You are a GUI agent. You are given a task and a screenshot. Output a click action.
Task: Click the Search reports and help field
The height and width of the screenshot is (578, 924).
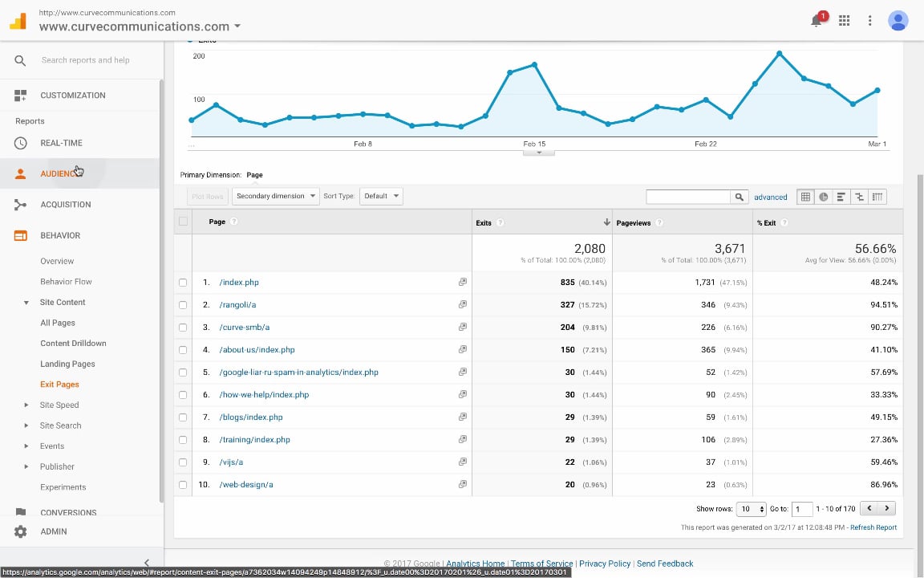click(x=86, y=60)
